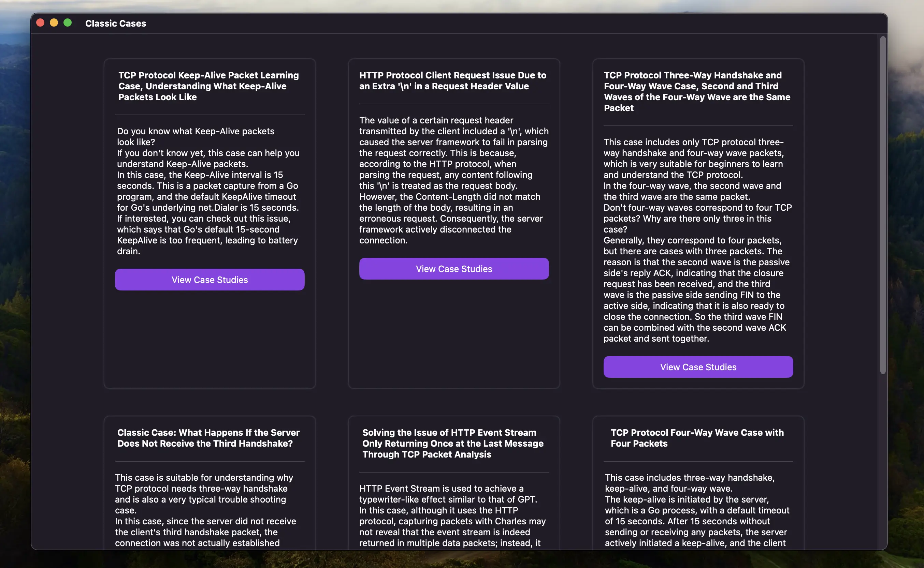The width and height of the screenshot is (924, 568).
Task: Click the Three-Way Handshake and Four-Way Wave title
Action: click(x=697, y=91)
